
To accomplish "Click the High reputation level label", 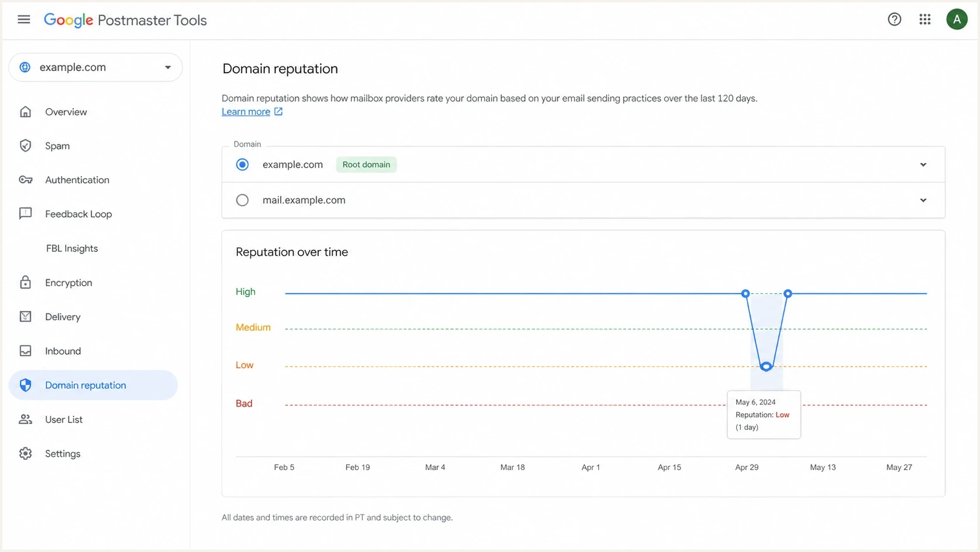I will pos(246,292).
